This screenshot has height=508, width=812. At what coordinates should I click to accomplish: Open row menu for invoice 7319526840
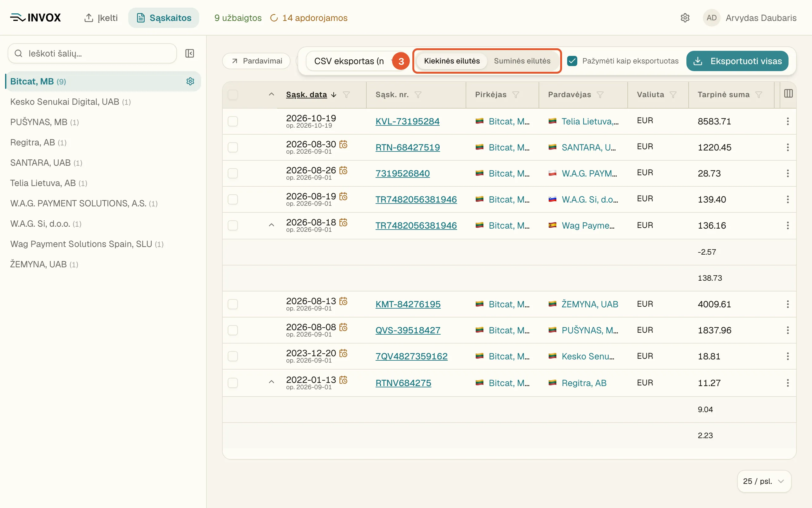788,173
